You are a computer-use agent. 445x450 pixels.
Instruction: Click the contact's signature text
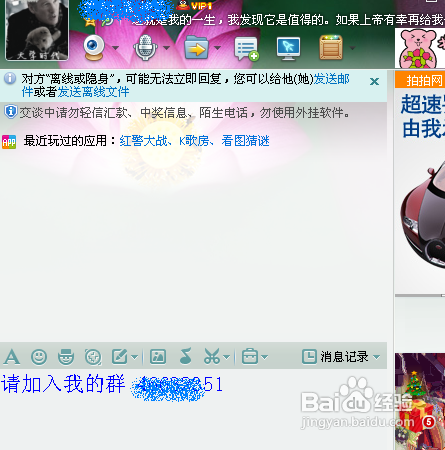[289, 20]
